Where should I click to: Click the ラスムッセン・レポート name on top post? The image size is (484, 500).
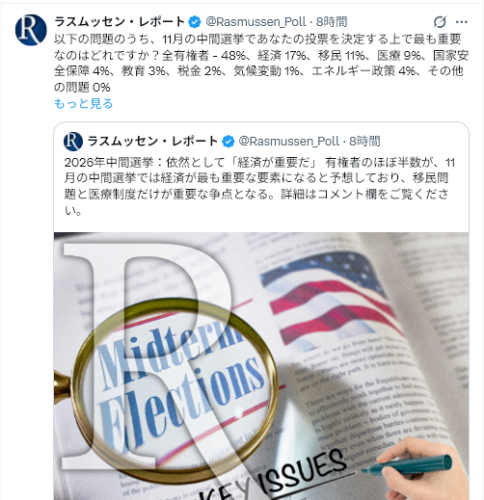120,22
